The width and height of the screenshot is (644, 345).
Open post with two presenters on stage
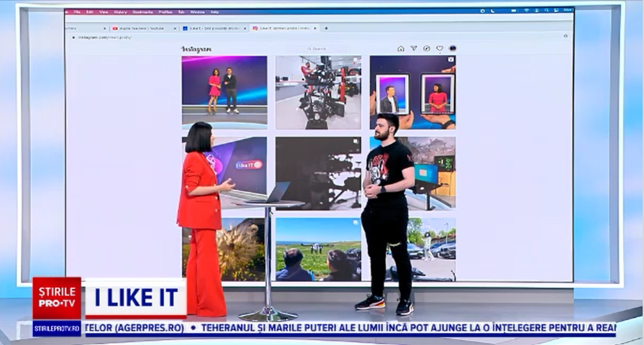pos(224,93)
